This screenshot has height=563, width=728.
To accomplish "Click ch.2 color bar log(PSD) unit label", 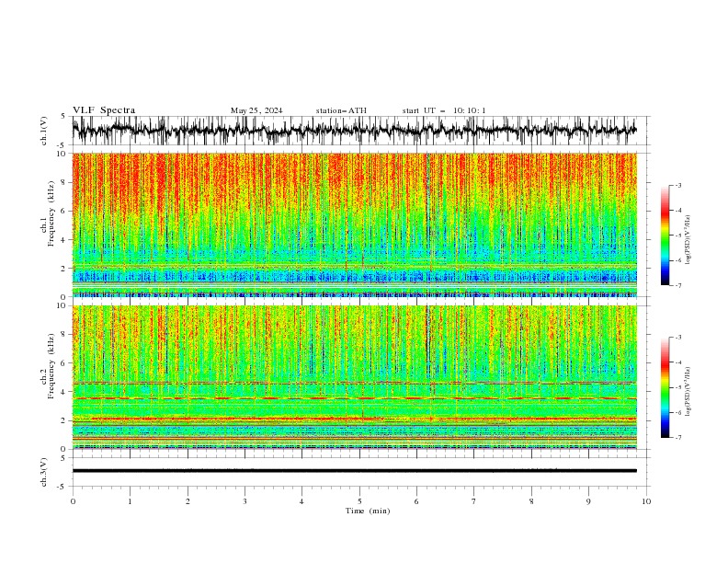I will 688,391.
